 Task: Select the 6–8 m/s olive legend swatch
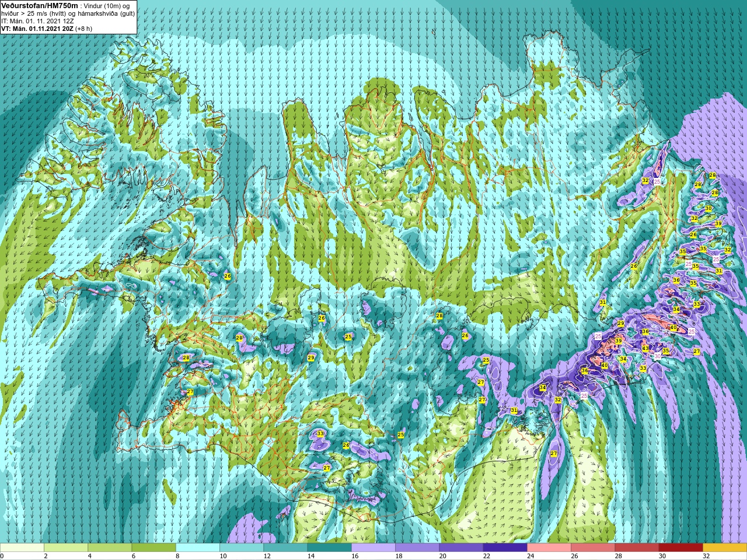[x=153, y=548]
